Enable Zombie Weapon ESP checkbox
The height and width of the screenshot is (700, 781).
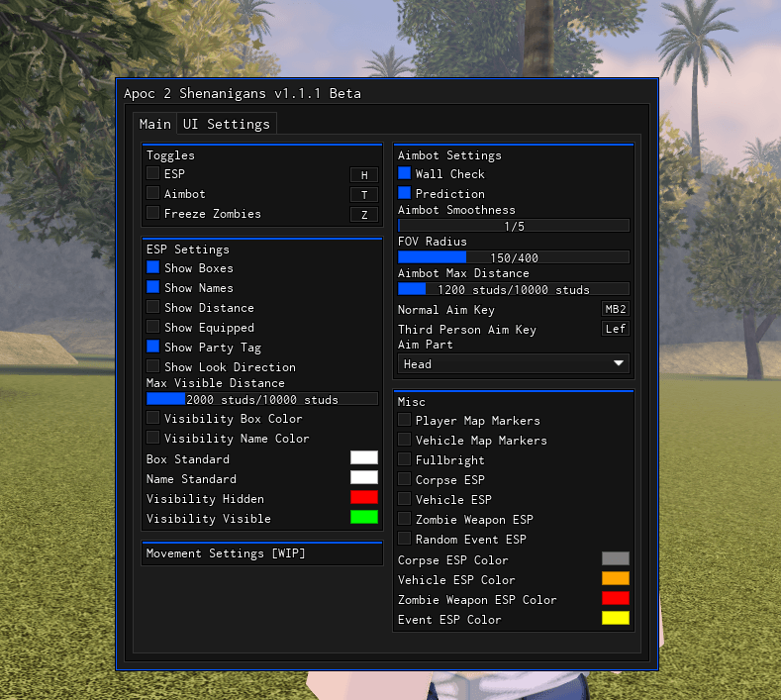pos(405,519)
